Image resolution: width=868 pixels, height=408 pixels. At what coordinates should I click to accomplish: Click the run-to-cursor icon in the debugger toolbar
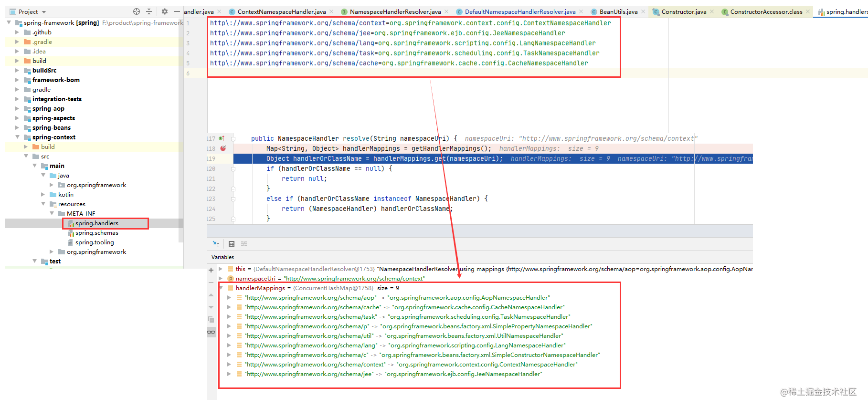216,244
